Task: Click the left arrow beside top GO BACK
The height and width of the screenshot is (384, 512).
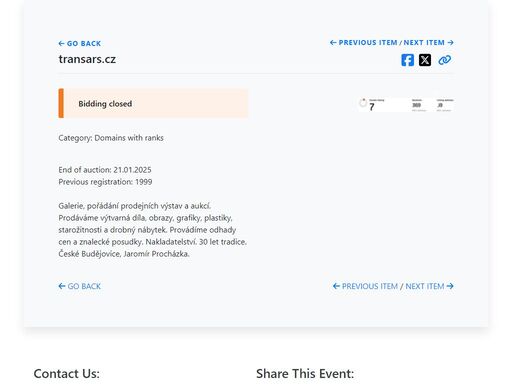Action: 61,43
